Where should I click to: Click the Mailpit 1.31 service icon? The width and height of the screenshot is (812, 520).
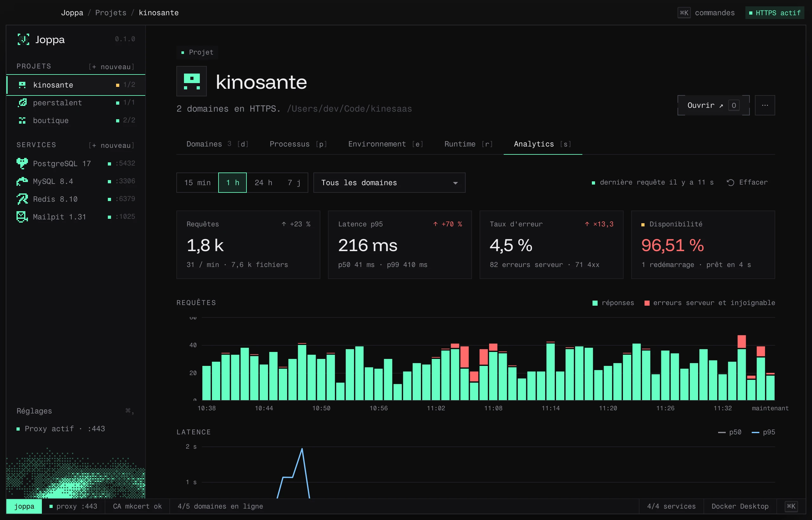point(22,217)
